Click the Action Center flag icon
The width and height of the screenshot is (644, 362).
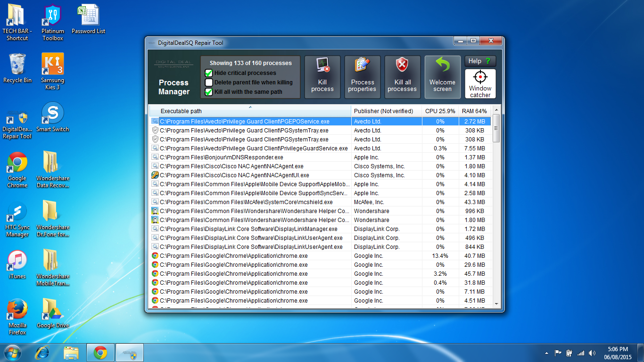point(558,353)
